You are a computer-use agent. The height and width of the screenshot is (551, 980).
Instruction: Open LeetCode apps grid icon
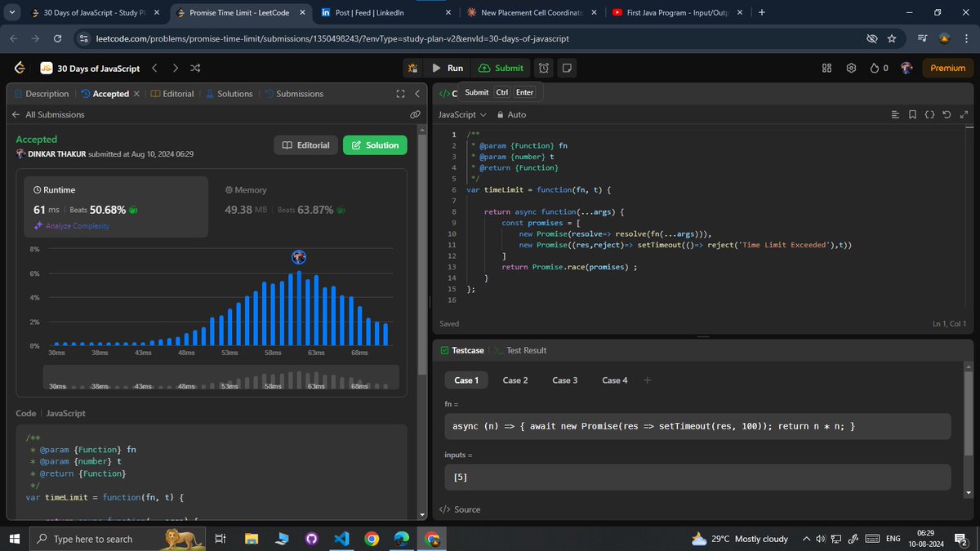click(826, 69)
